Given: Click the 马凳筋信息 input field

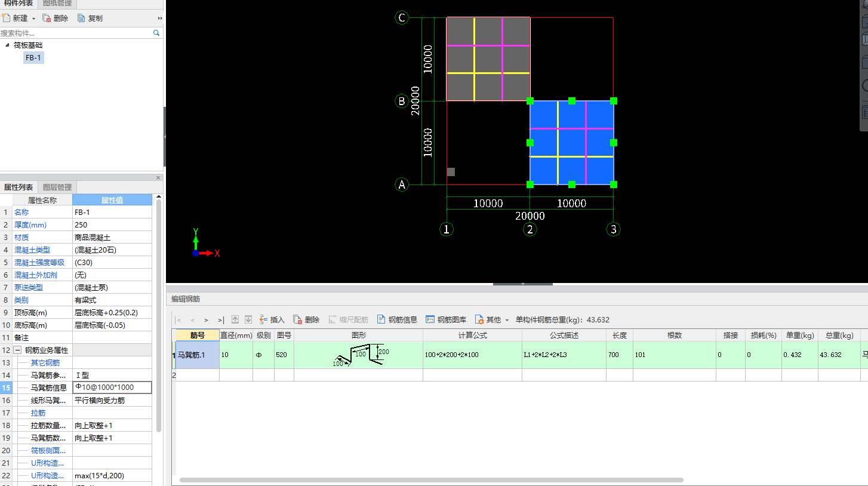Looking at the screenshot, I should click(112, 387).
